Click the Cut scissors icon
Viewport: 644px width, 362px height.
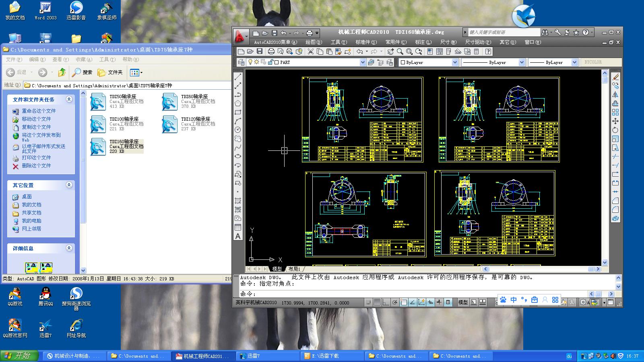pyautogui.click(x=310, y=51)
